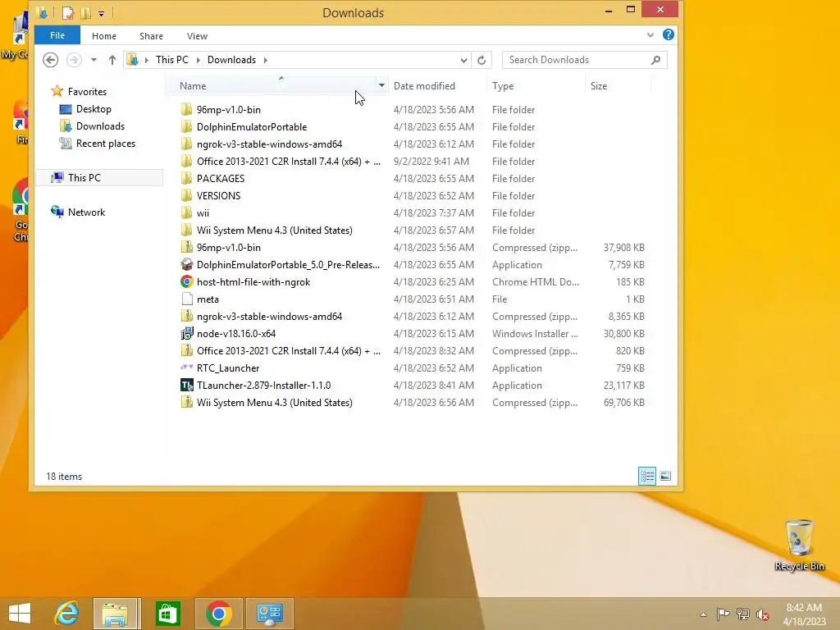Select the RTC_Launcher application icon
The height and width of the screenshot is (630, 840).
click(186, 368)
